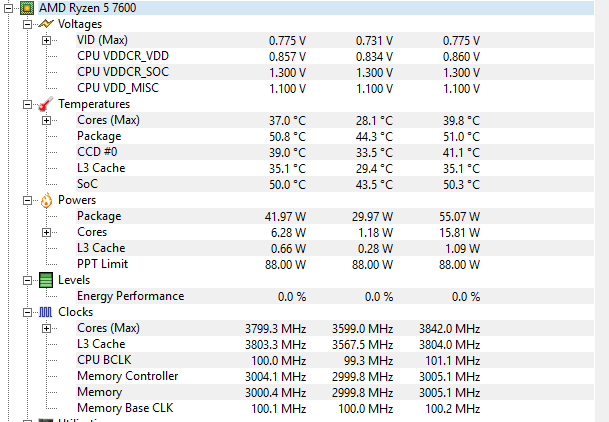Click the 33.5 °C CCD #0 minimum value

coord(374,153)
